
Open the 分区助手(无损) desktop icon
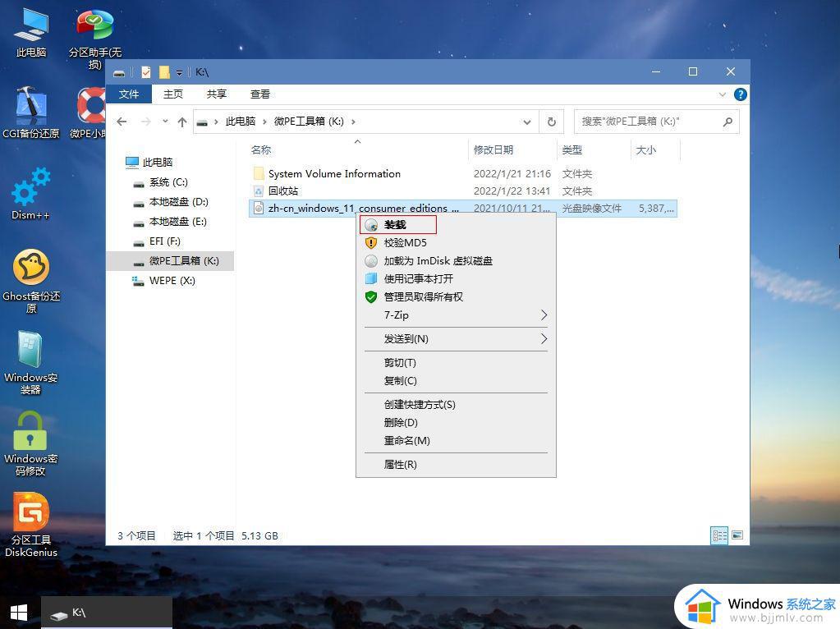[x=94, y=39]
